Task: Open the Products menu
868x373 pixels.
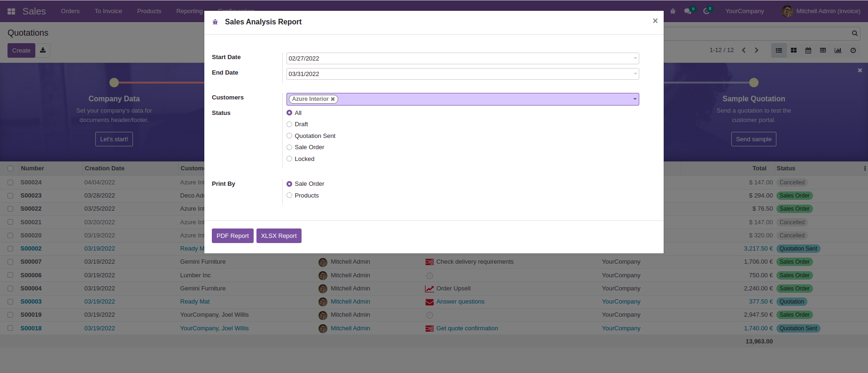Action: 149,11
